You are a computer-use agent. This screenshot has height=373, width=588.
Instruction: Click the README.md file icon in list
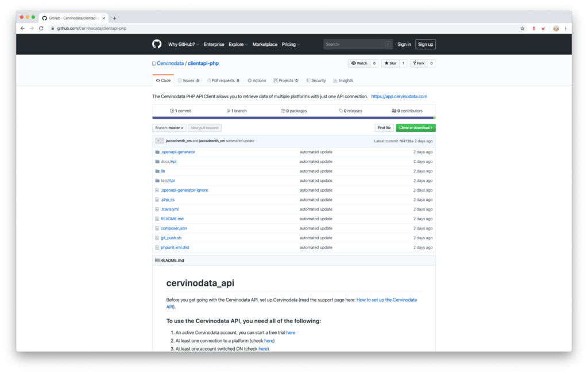point(157,219)
